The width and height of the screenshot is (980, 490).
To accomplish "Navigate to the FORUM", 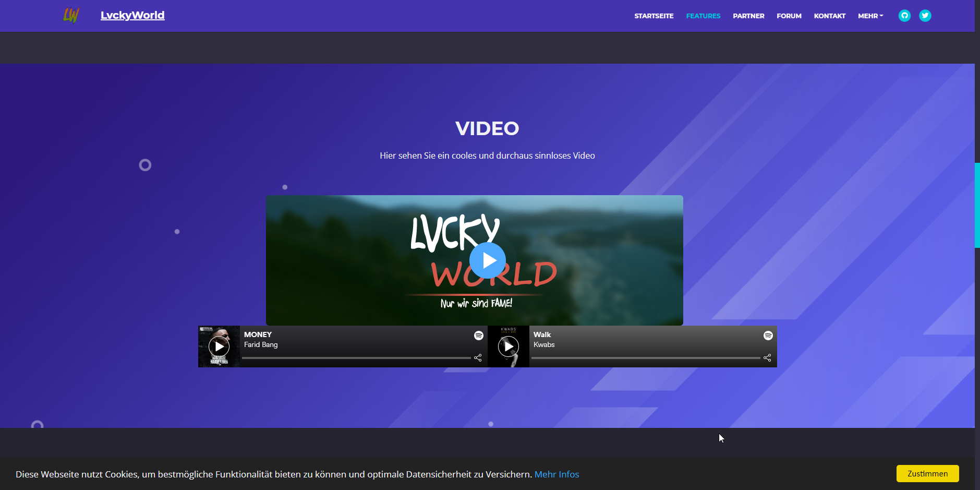I will click(x=789, y=16).
